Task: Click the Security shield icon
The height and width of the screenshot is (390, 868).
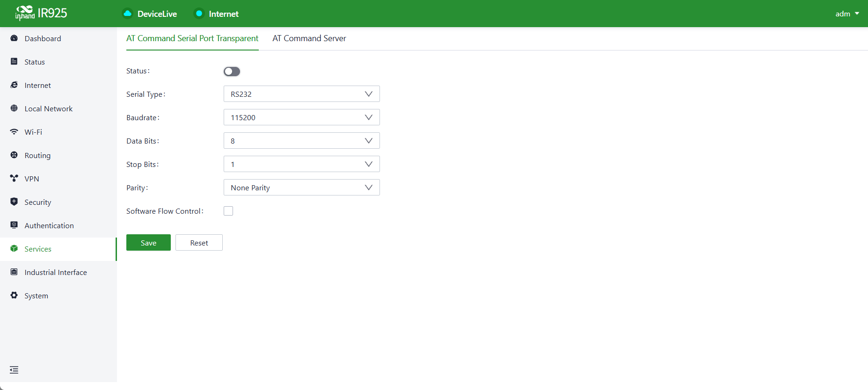Action: coord(14,202)
